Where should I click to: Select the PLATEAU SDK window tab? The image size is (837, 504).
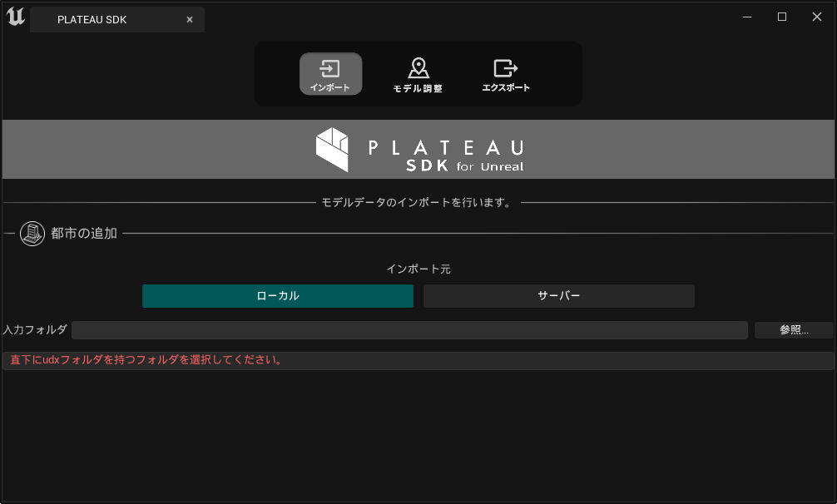pyautogui.click(x=117, y=20)
